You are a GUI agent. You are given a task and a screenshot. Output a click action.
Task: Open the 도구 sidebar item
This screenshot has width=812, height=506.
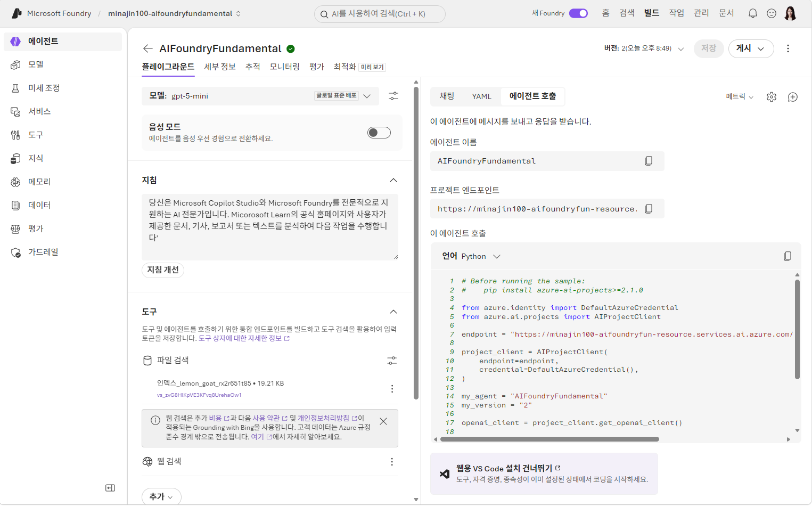(x=63, y=135)
